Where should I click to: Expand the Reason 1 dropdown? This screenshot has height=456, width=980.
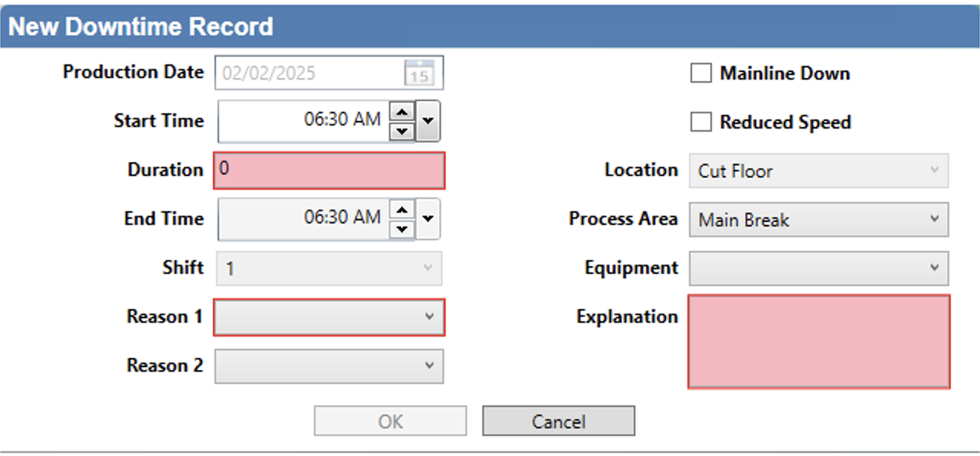point(329,317)
